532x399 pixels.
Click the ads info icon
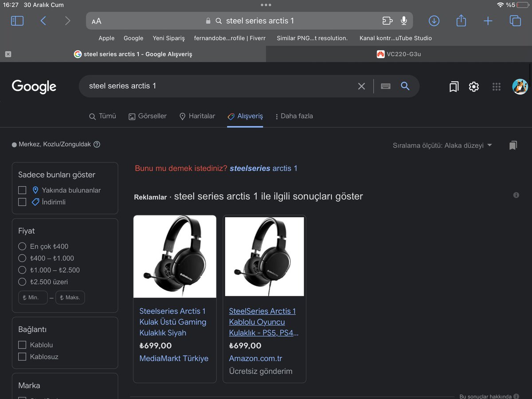pyautogui.click(x=516, y=195)
